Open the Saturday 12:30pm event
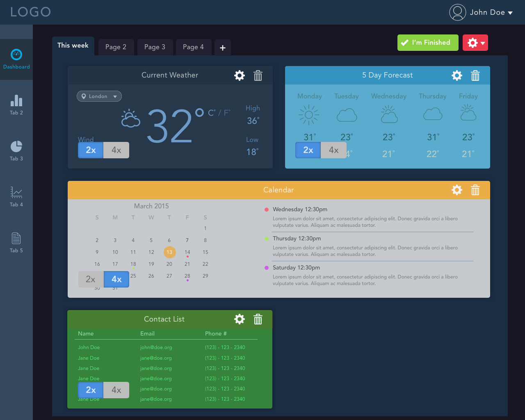The width and height of the screenshot is (525, 420). click(x=296, y=268)
